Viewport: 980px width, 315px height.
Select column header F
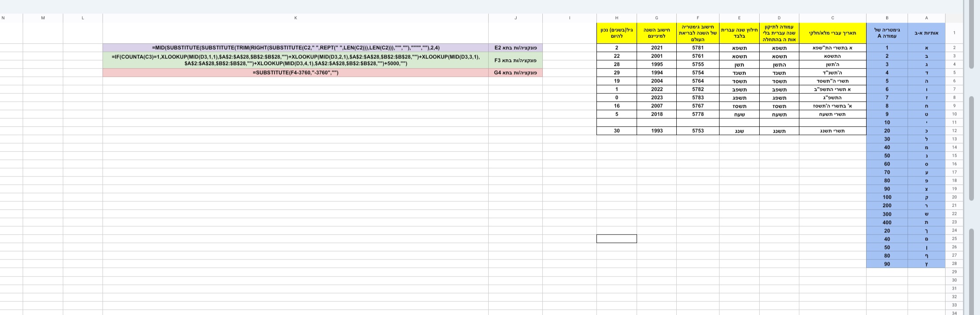pos(698,18)
